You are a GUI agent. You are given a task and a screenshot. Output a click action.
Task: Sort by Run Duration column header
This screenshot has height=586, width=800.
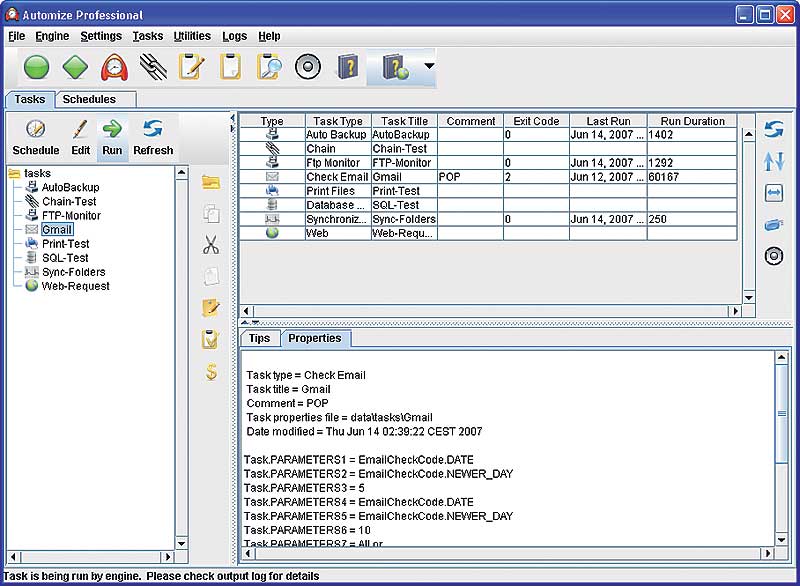(692, 121)
